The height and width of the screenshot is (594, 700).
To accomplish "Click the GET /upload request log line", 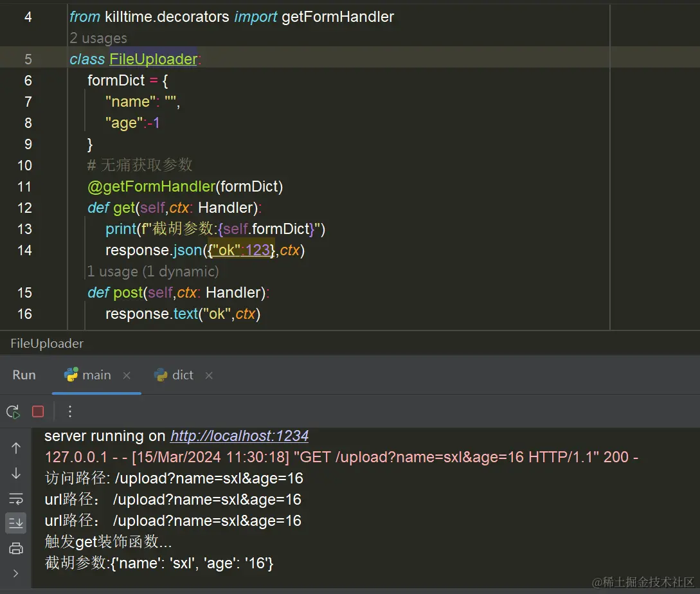I will [x=341, y=457].
